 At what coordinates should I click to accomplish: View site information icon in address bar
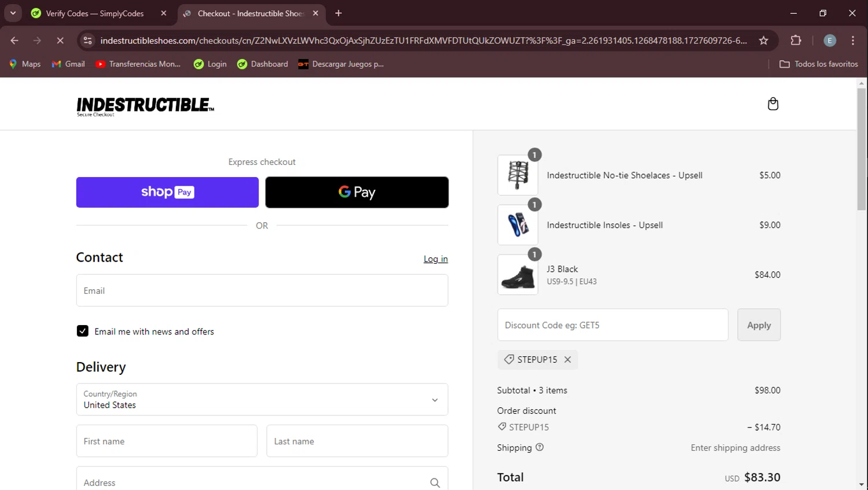pos(87,40)
